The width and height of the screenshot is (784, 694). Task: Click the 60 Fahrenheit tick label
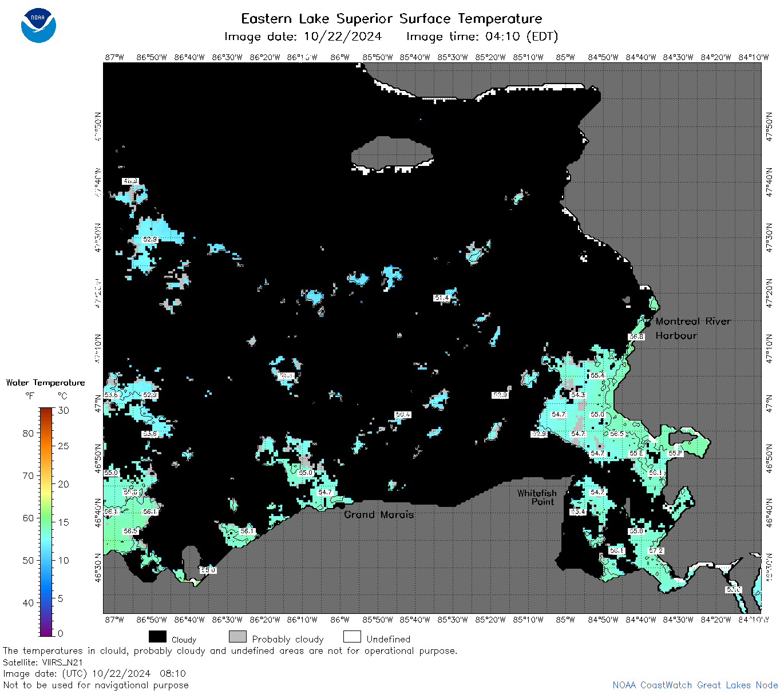tap(28, 518)
